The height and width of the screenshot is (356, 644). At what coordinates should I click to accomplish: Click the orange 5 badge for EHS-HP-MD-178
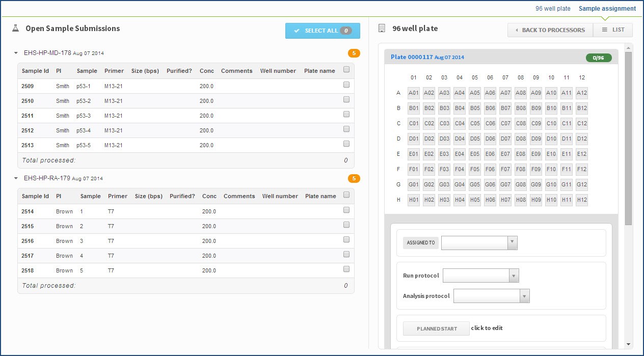point(354,53)
